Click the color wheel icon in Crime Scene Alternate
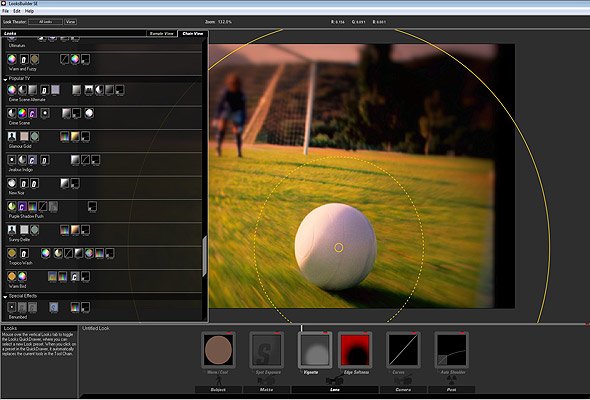 tap(12, 90)
